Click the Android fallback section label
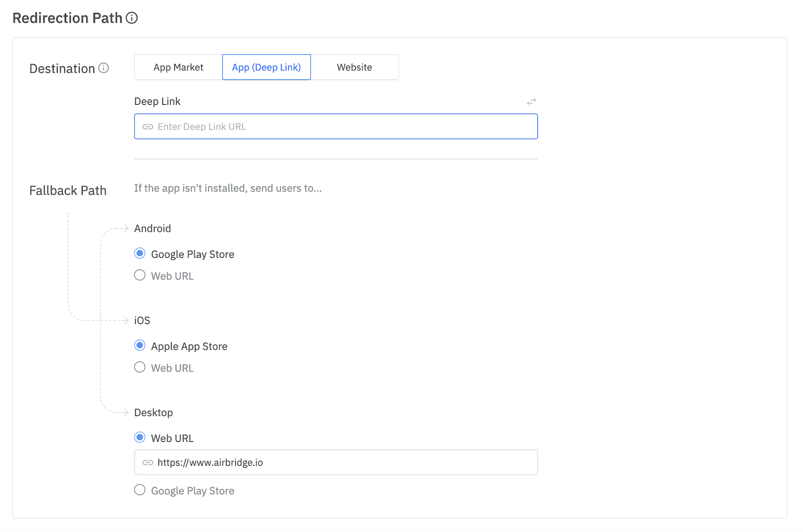The image size is (803, 532). pyautogui.click(x=152, y=229)
